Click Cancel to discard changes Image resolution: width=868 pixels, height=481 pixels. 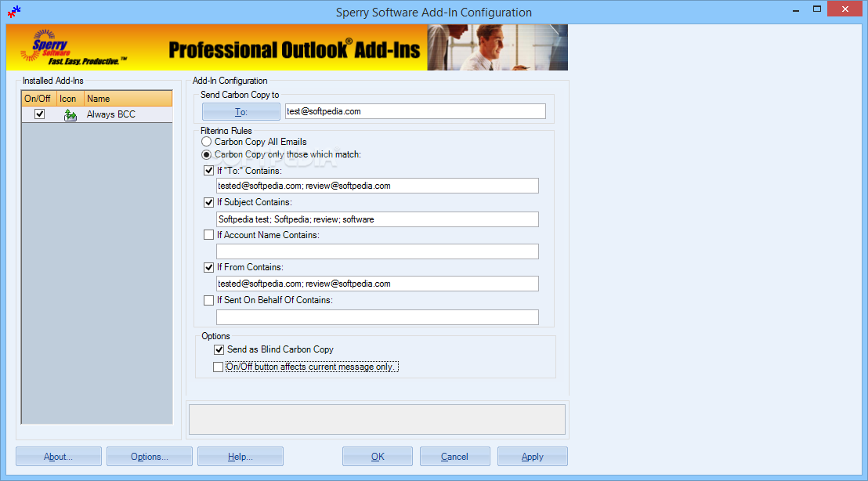point(455,457)
